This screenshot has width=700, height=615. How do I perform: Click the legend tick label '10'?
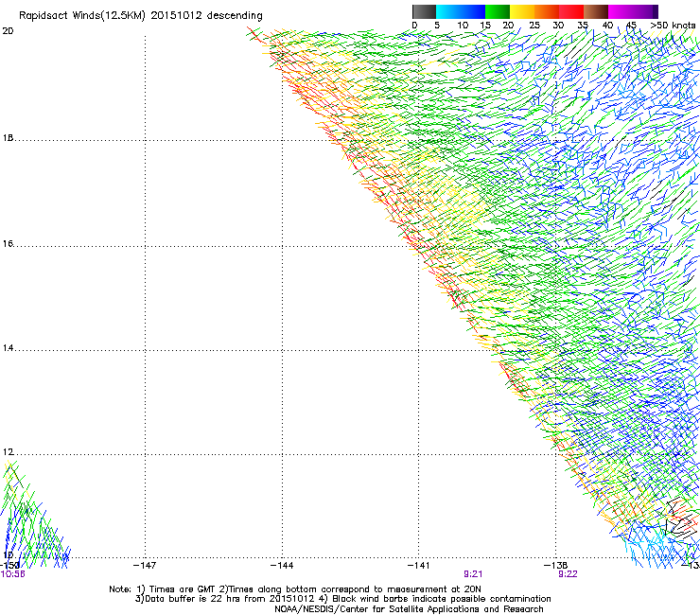(x=463, y=25)
